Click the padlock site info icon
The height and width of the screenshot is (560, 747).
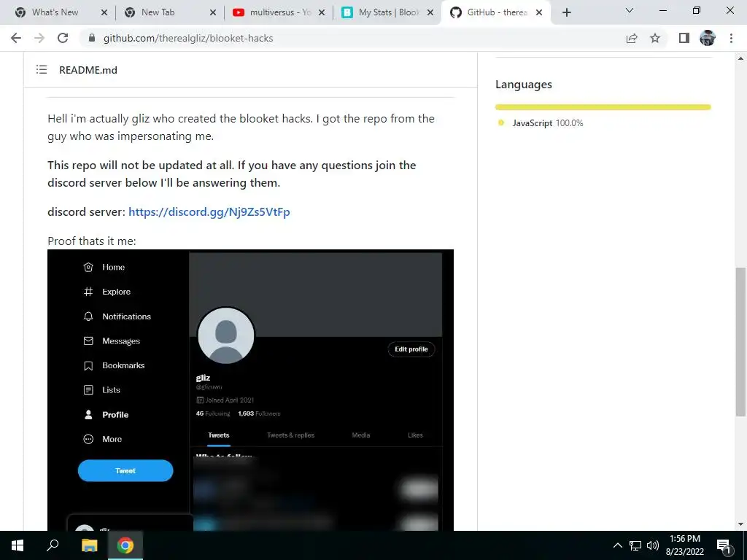(92, 38)
